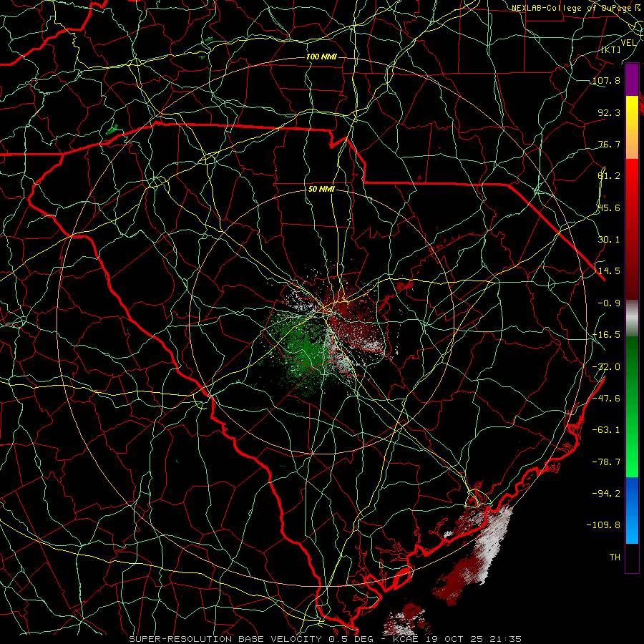Click the 45.6 value on the velocity scale
This screenshot has width=644, height=644.
(x=609, y=208)
